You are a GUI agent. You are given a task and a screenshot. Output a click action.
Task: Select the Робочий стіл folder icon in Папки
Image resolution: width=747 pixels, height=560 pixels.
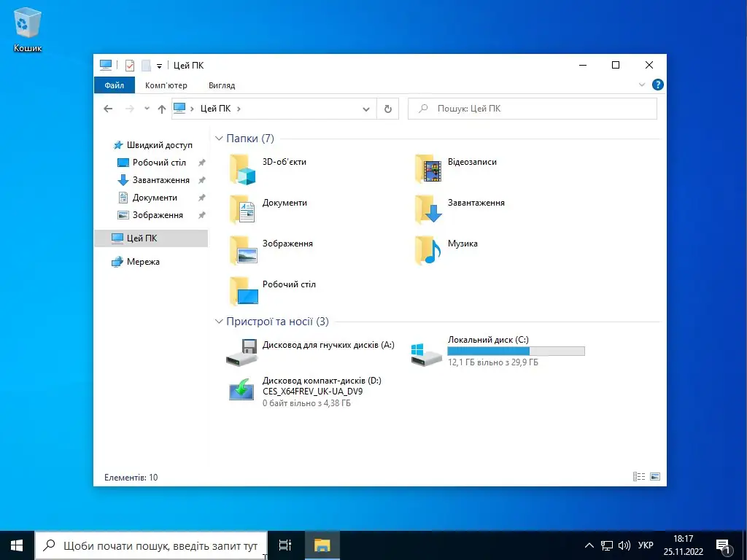click(x=243, y=292)
